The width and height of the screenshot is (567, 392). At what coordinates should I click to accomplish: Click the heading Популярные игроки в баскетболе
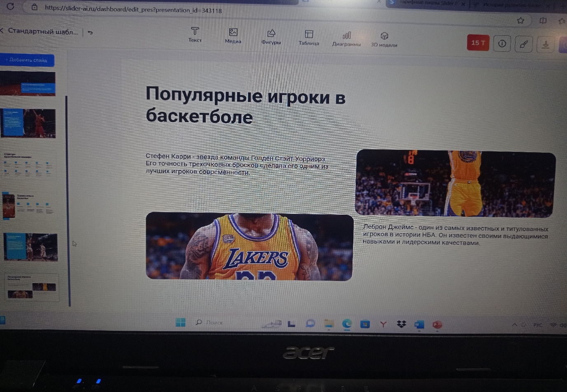[x=245, y=105]
